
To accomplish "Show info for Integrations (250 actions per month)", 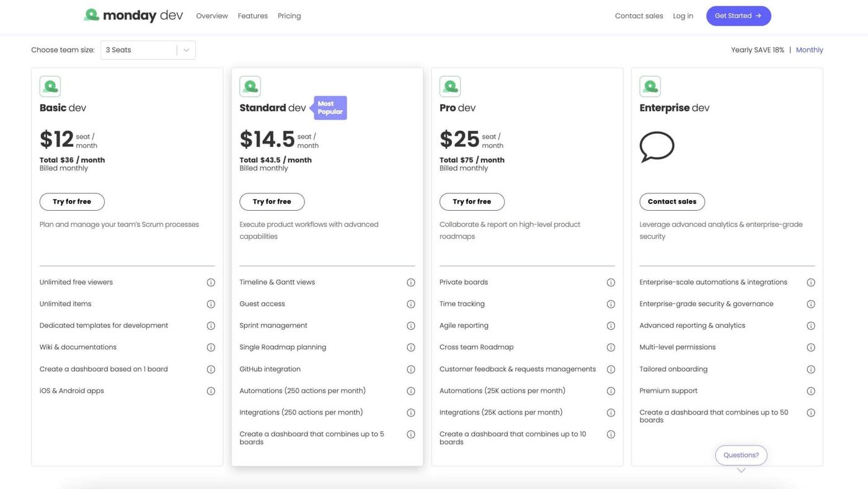I will pyautogui.click(x=410, y=413).
